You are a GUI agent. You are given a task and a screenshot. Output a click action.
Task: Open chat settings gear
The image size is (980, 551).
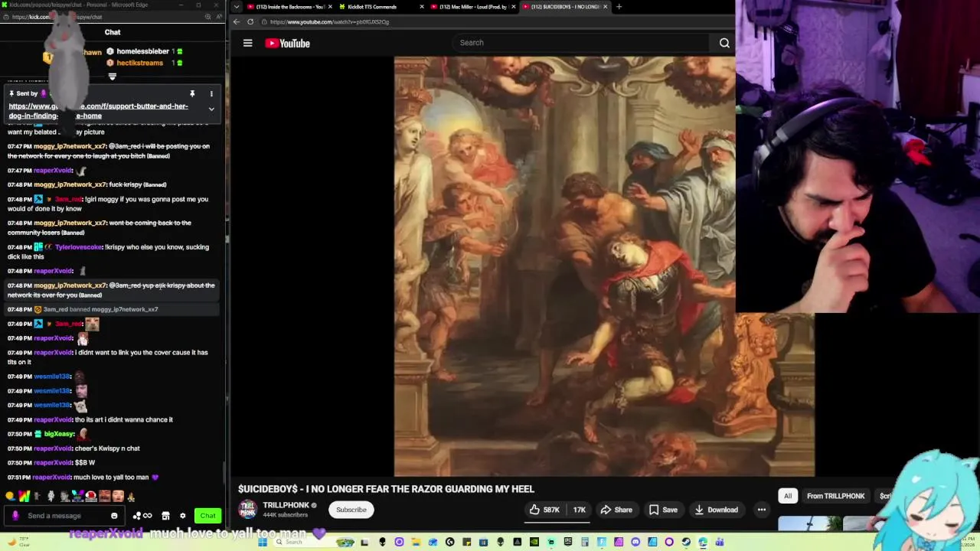[x=182, y=516]
